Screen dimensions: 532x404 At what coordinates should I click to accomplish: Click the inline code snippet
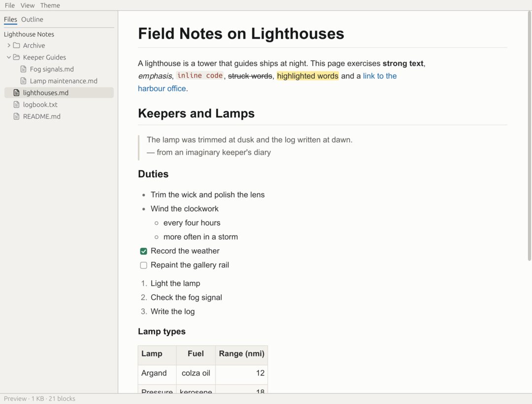tap(200, 76)
